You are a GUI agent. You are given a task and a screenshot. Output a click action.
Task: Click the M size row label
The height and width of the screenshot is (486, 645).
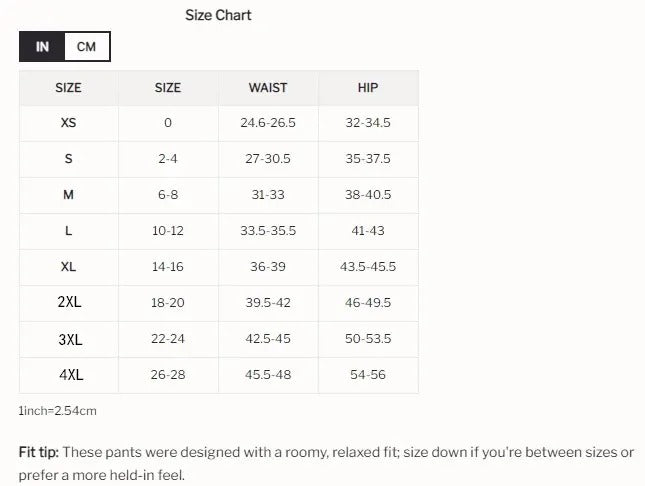pos(68,195)
